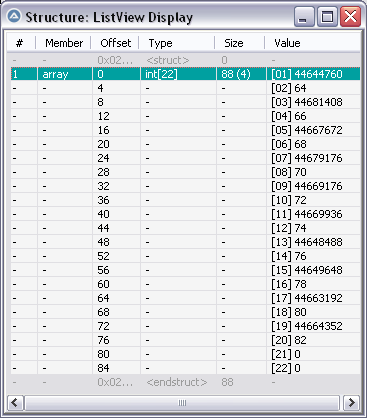Select value '[07] 44679176'
This screenshot has width=367, height=418.
307,158
